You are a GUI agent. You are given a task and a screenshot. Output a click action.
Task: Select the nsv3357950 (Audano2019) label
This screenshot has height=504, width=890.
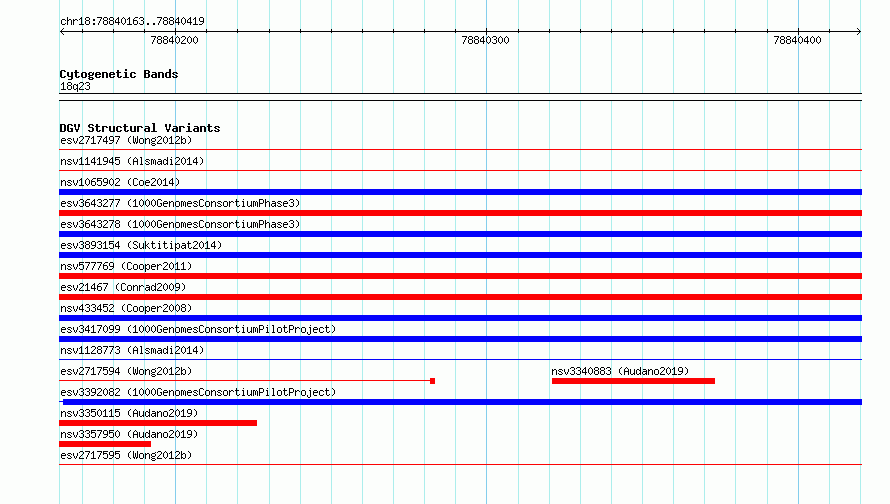pos(129,434)
